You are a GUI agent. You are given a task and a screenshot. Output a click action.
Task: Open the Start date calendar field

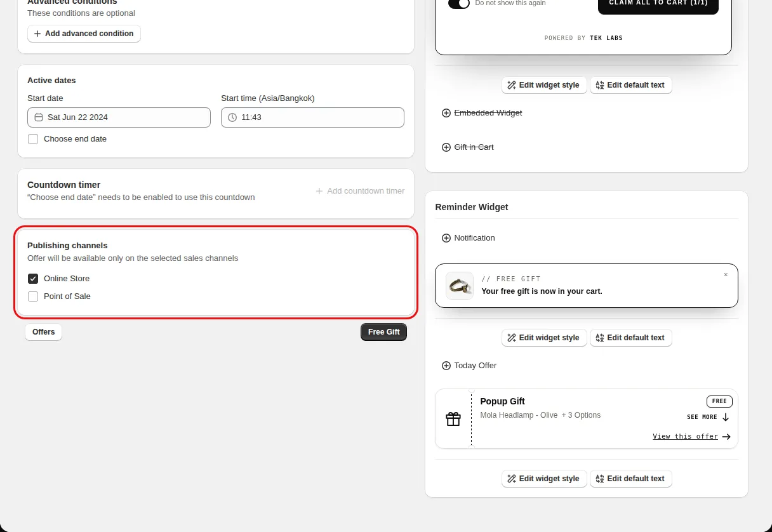(119, 117)
